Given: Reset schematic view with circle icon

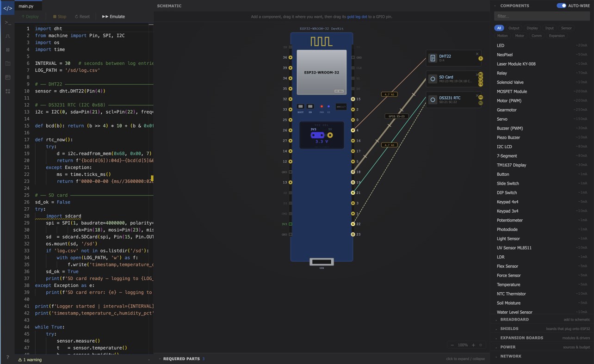Looking at the screenshot, I should point(481,345).
